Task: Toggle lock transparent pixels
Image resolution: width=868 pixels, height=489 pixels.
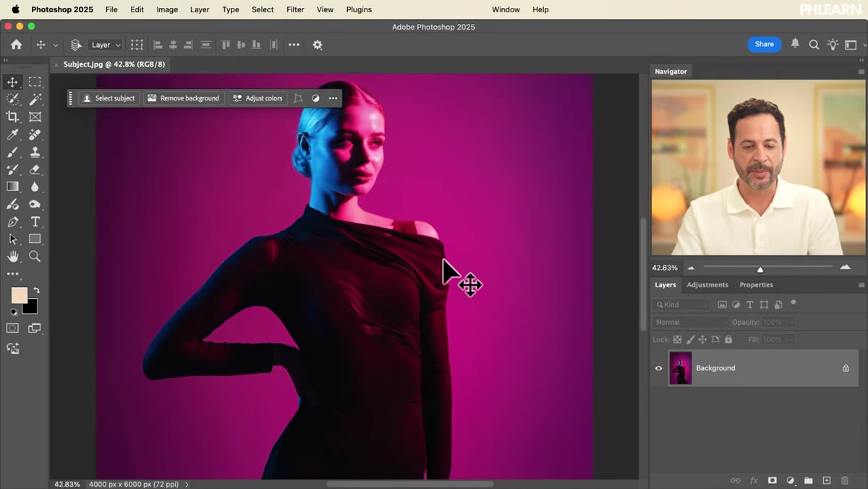Action: (678, 339)
